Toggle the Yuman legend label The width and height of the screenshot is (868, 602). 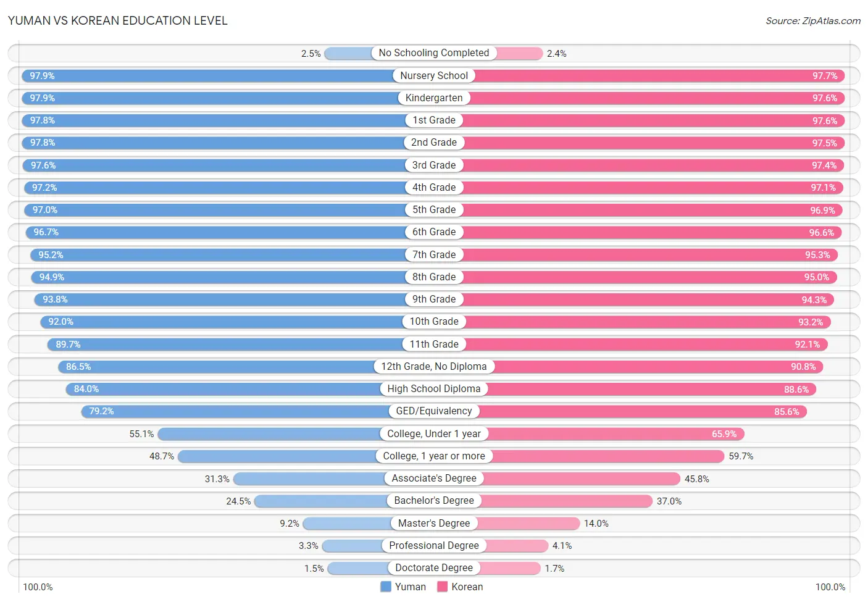click(410, 587)
